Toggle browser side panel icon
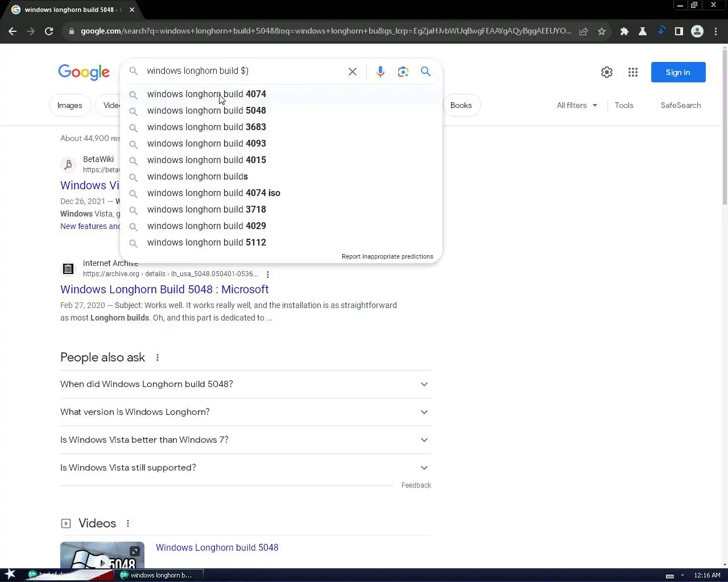 tap(679, 31)
